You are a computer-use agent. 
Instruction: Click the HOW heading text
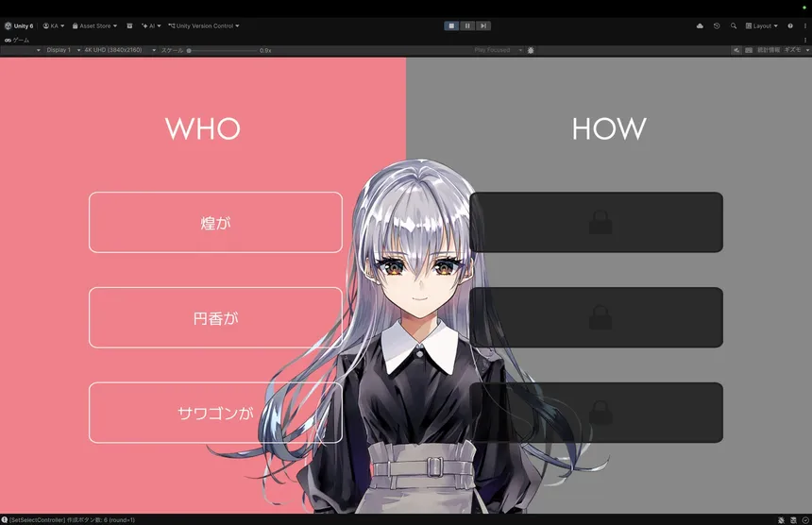[609, 129]
